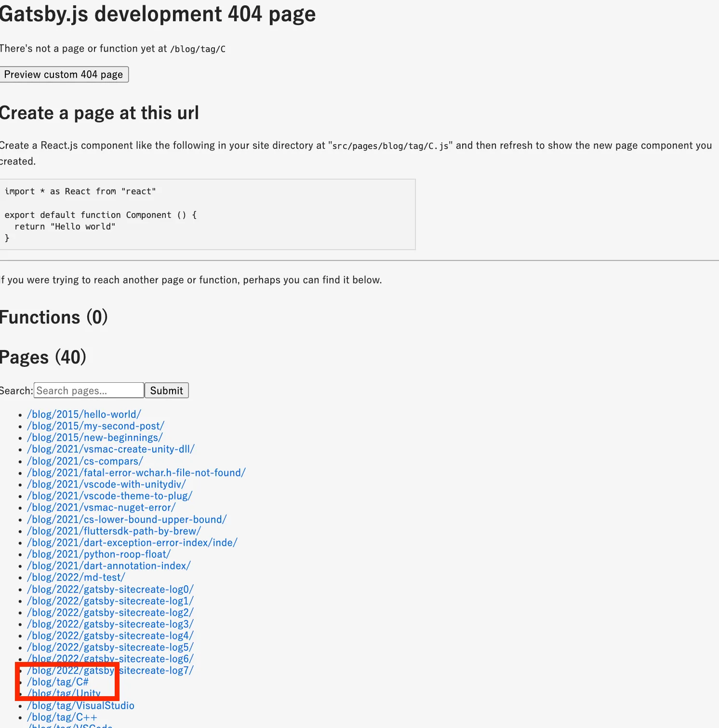This screenshot has width=719, height=728.
Task: Open /blog/2021/vscode-theme-to-plug/ link
Action: (x=110, y=496)
